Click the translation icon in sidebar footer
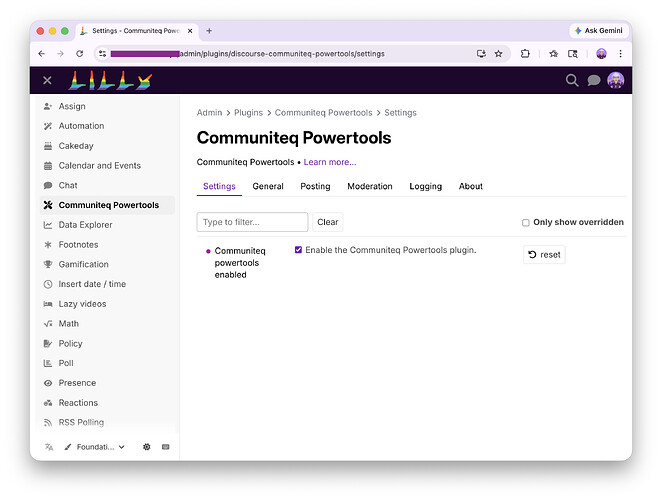The height and width of the screenshot is (499, 662). pyautogui.click(x=49, y=447)
